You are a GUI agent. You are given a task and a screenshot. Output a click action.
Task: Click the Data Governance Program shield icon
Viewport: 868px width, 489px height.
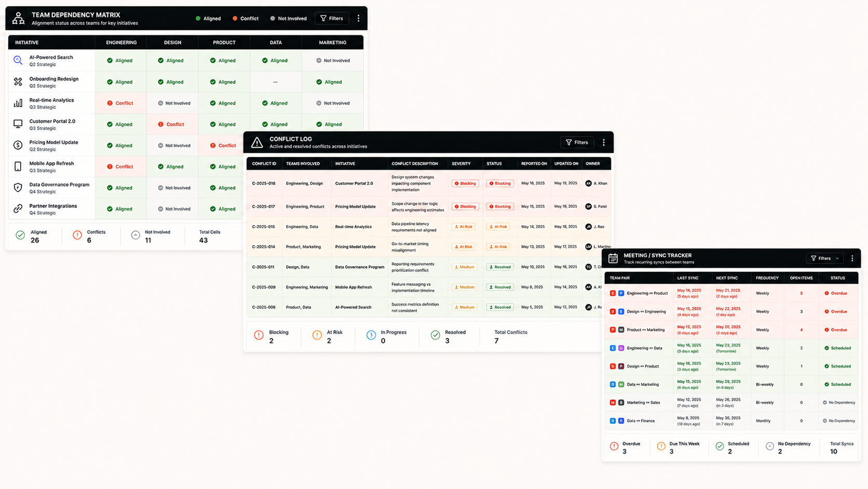coord(18,188)
